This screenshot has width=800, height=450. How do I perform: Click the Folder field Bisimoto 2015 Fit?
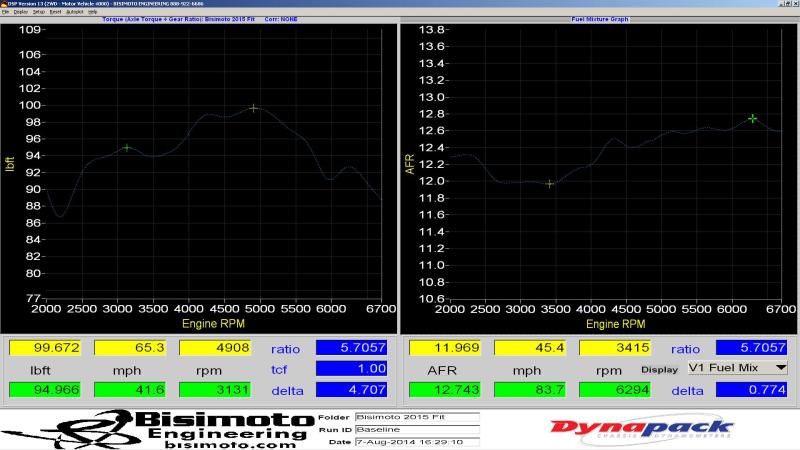tap(417, 417)
